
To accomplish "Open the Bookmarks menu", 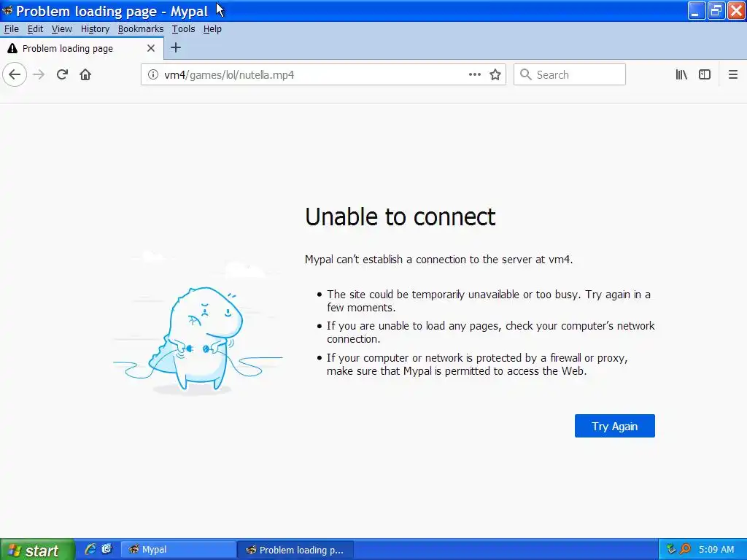I will [141, 29].
